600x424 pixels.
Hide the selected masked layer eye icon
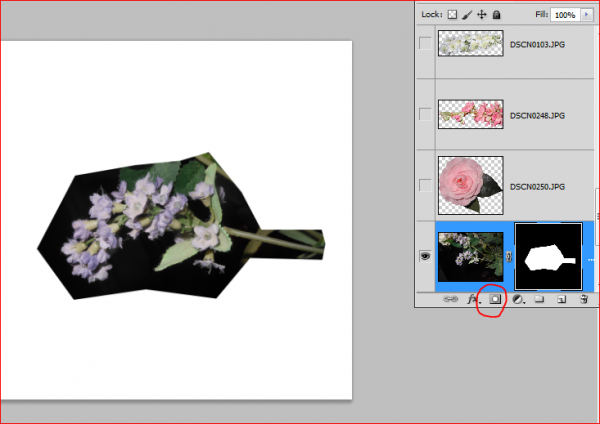click(x=425, y=256)
